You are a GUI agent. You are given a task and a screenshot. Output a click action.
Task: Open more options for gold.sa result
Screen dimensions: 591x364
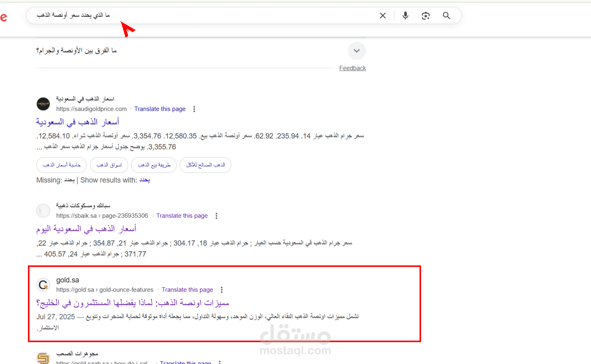(222, 290)
